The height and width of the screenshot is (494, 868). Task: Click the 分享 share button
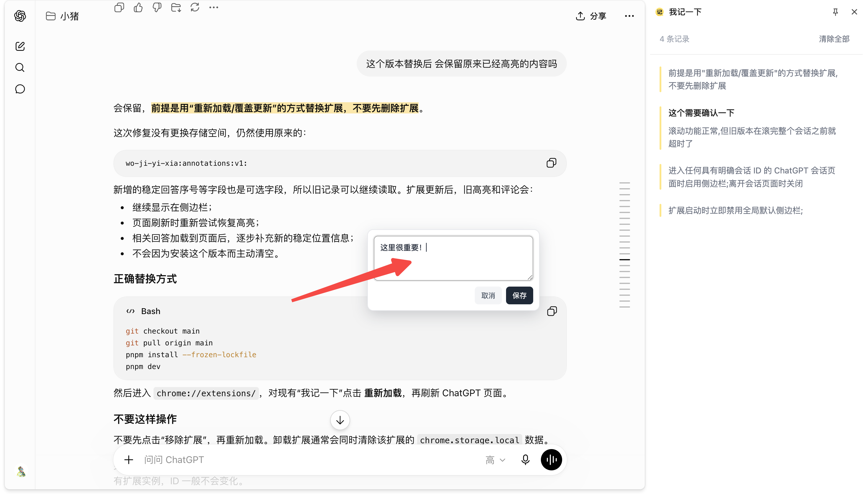(590, 16)
